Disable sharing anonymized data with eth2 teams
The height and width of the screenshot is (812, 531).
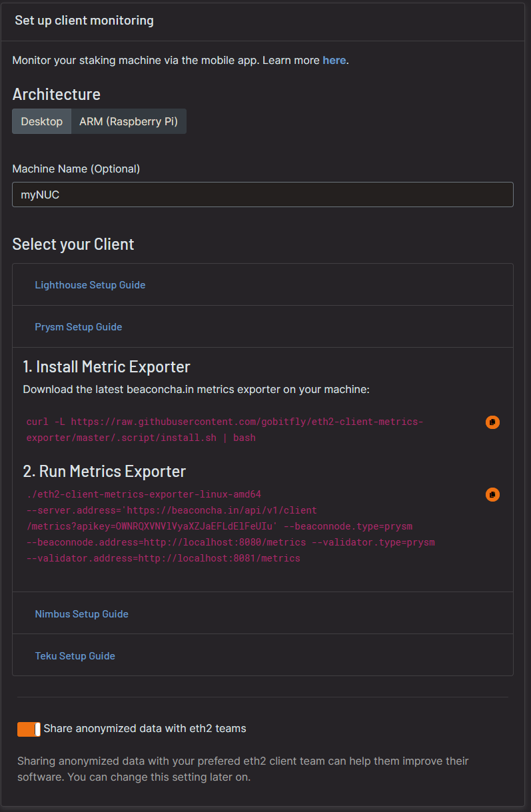27,729
